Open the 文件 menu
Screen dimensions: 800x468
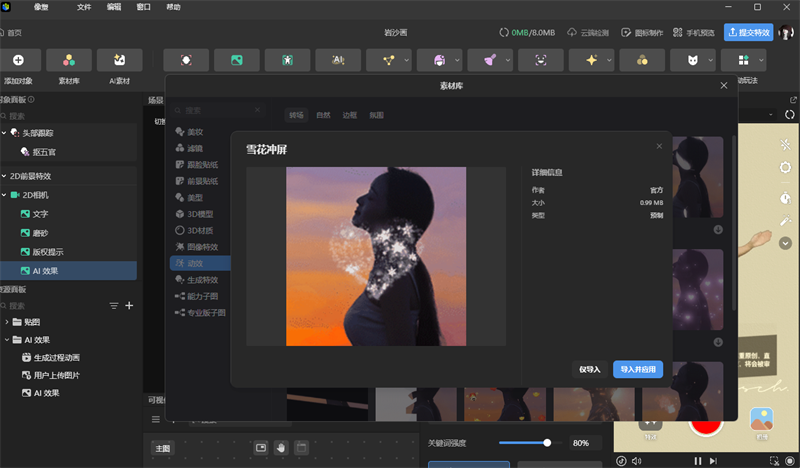tap(84, 7)
